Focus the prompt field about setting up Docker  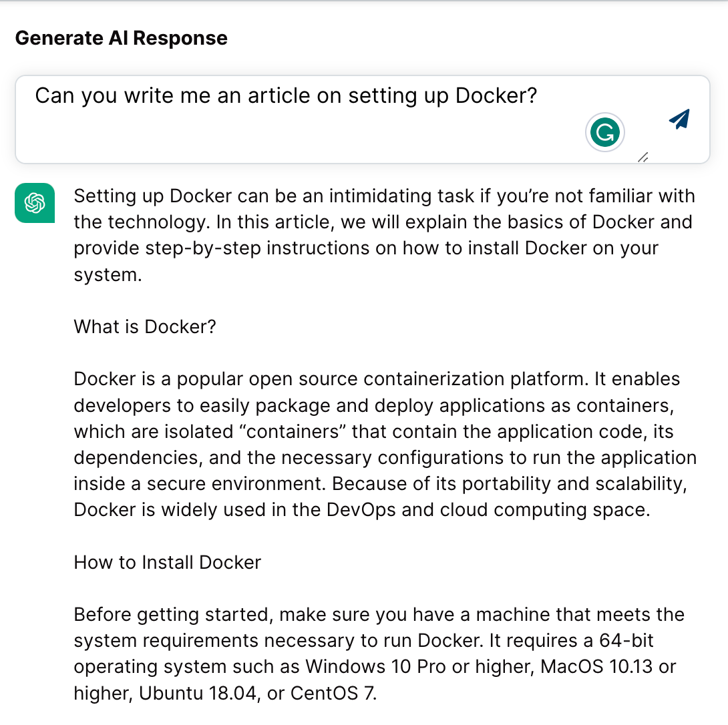tap(363, 119)
